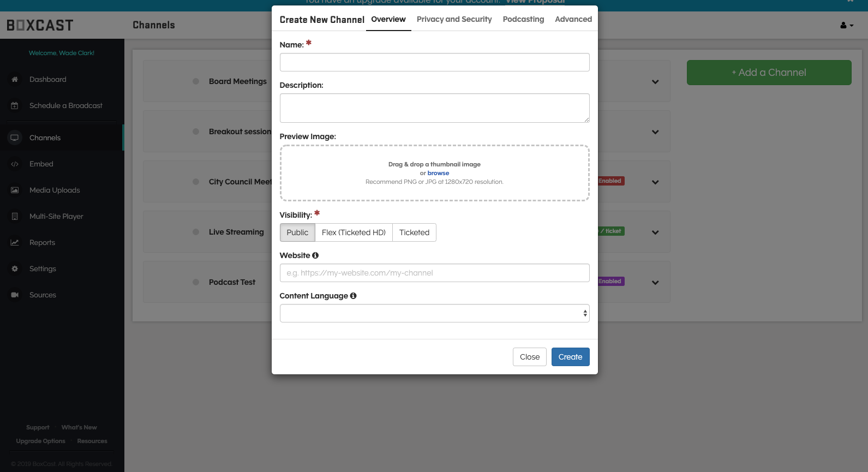
Task: Select Flex (Ticketed HD) visibility option
Action: point(354,232)
